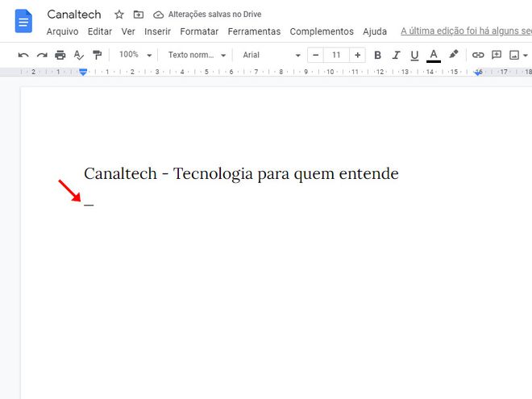Screen dimensions: 532x399
Task: Open the Ajuda menu
Action: tap(375, 31)
